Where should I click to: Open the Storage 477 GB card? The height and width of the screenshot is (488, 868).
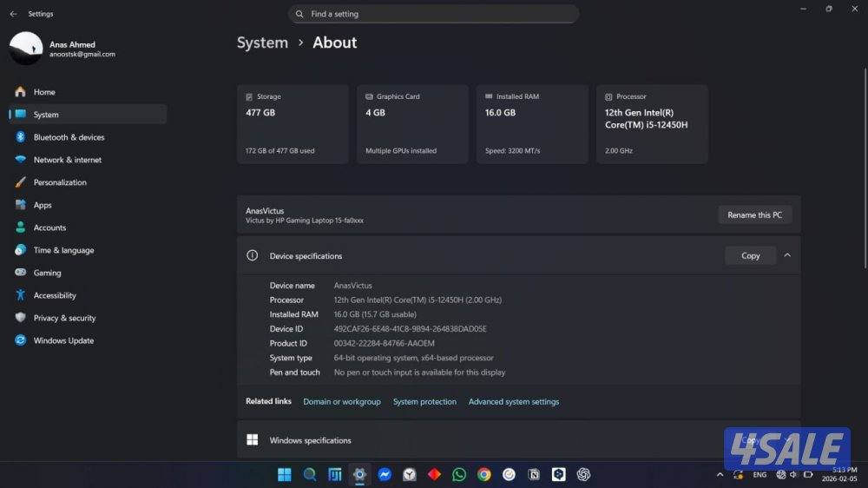pyautogui.click(x=293, y=124)
